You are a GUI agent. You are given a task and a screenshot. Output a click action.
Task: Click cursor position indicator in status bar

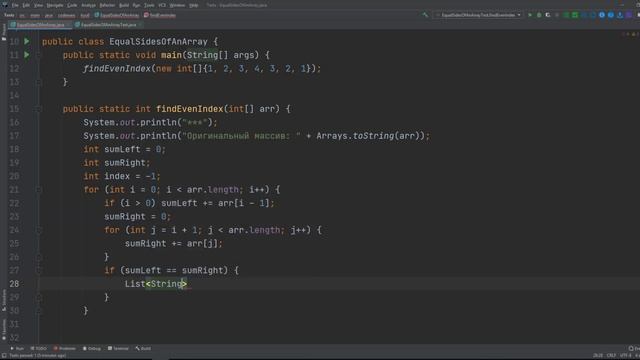tap(597, 355)
